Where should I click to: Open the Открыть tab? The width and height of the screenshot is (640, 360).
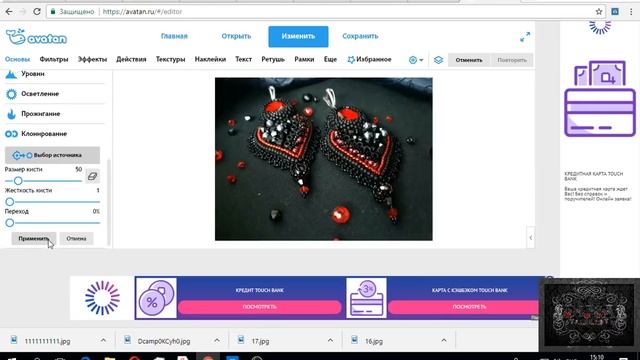pyautogui.click(x=236, y=36)
